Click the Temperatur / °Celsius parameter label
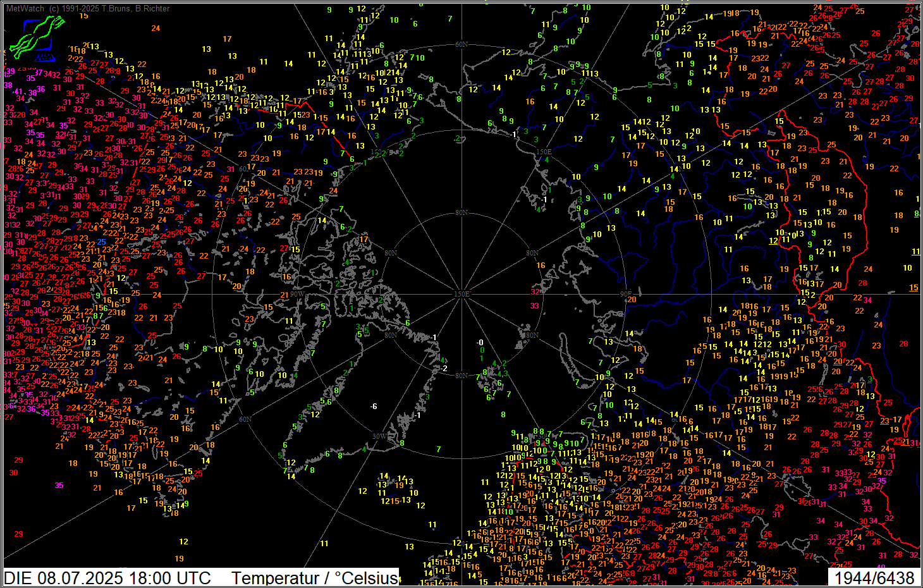 [315, 577]
